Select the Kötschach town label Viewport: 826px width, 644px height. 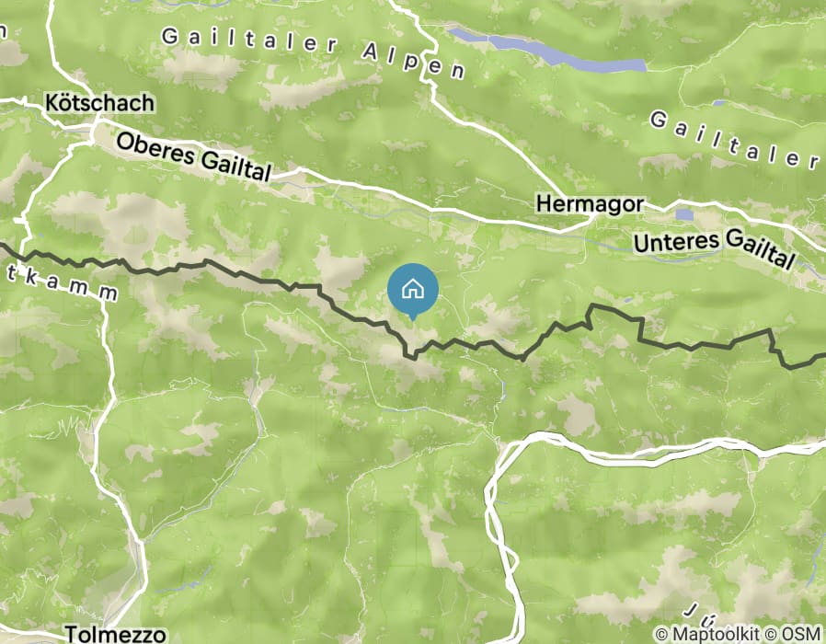(x=100, y=103)
